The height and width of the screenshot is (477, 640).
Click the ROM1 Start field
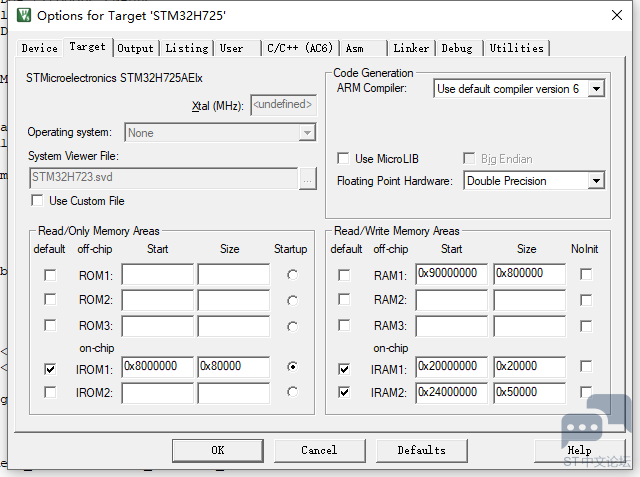157,274
